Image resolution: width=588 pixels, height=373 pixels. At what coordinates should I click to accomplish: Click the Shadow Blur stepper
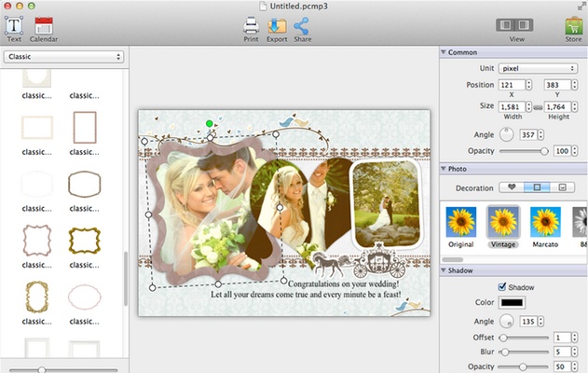[x=575, y=352]
